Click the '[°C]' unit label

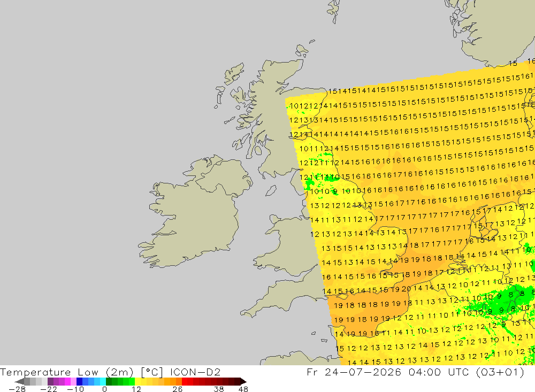pos(152,372)
